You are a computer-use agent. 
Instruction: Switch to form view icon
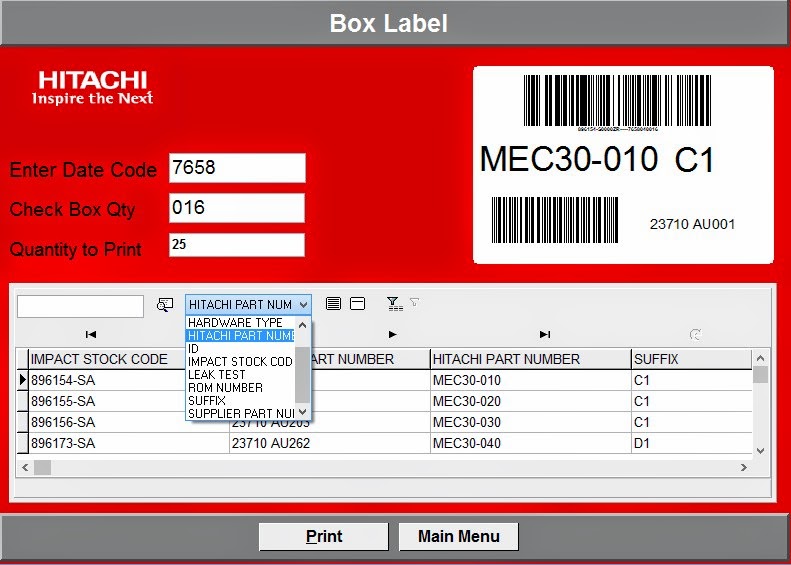pos(358,304)
